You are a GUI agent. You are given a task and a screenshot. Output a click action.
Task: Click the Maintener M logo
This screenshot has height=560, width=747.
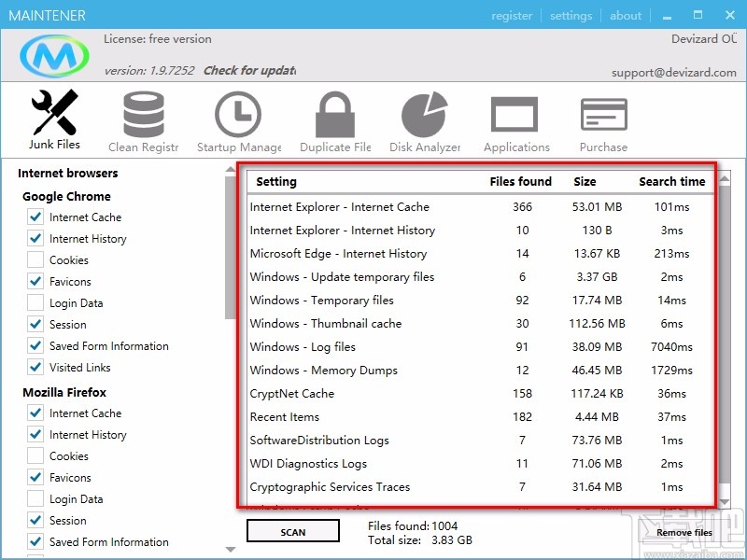pyautogui.click(x=54, y=55)
